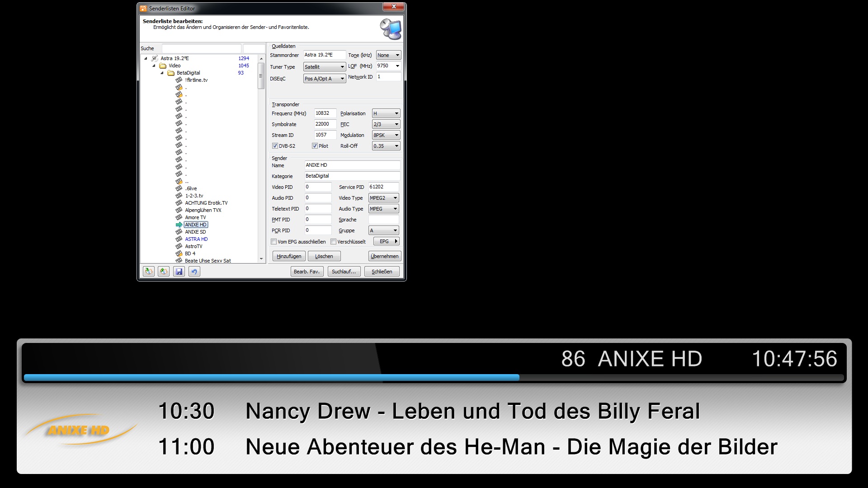Click the blue floppy disk save icon
Viewport: 868px width, 488px height.
[179, 272]
